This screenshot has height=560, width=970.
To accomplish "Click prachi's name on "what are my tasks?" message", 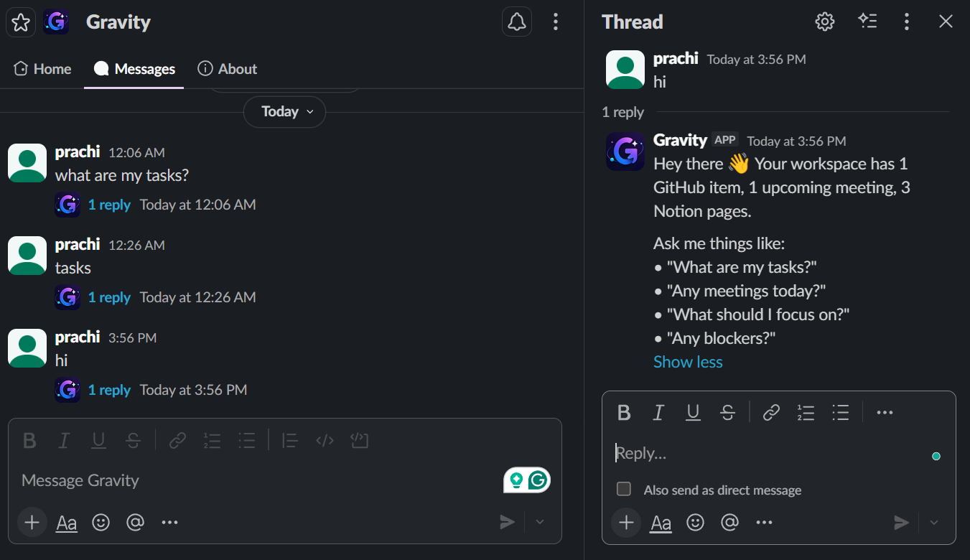I will tap(78, 152).
